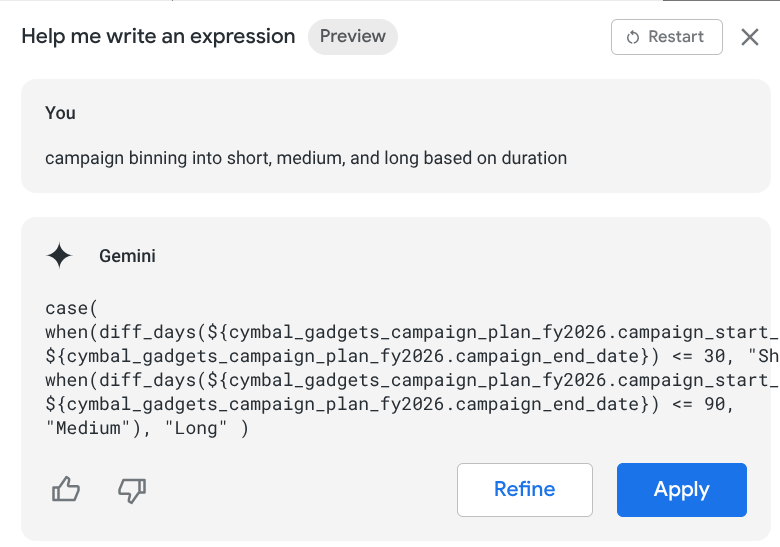Click the "Gemini" name label
780x547 pixels.
(127, 256)
